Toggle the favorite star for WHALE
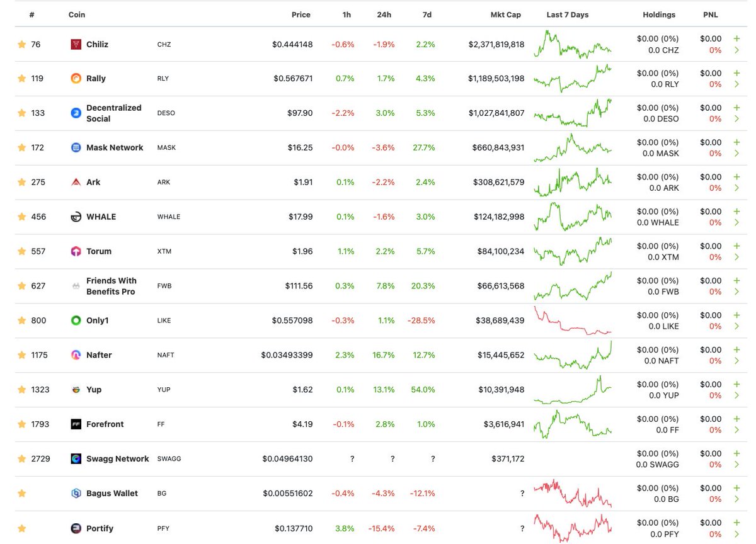 [22, 217]
